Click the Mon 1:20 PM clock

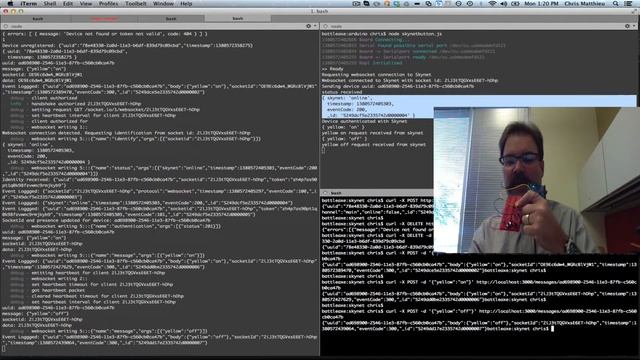541,4
